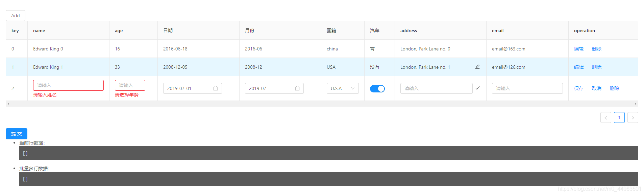Click the 2019-07 month picker field

pos(274,88)
